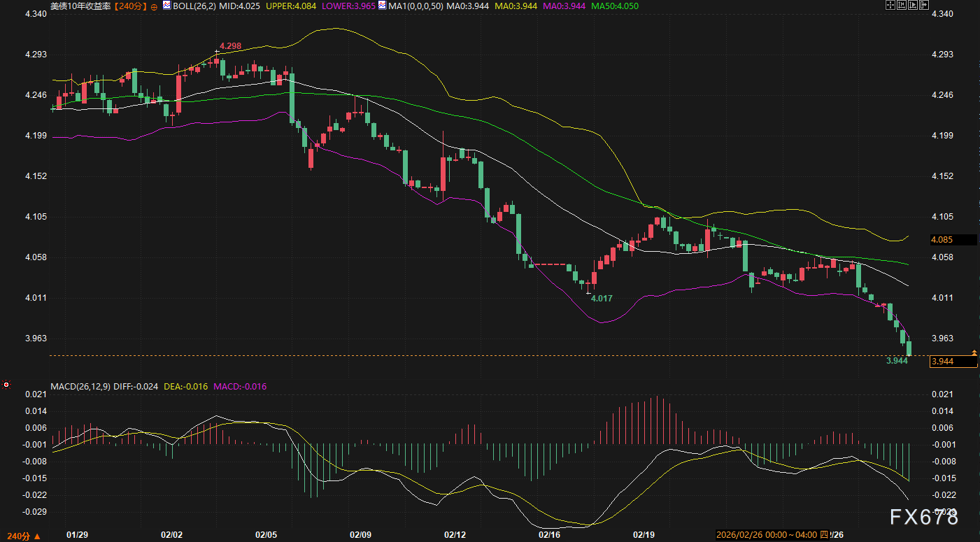Click the crosshair cursor icon at top right

[x=890, y=5]
